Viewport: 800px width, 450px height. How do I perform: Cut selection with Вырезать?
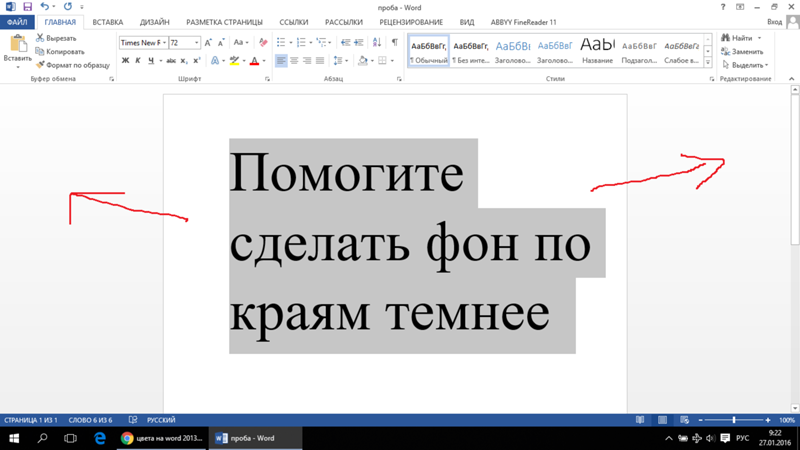tap(56, 38)
